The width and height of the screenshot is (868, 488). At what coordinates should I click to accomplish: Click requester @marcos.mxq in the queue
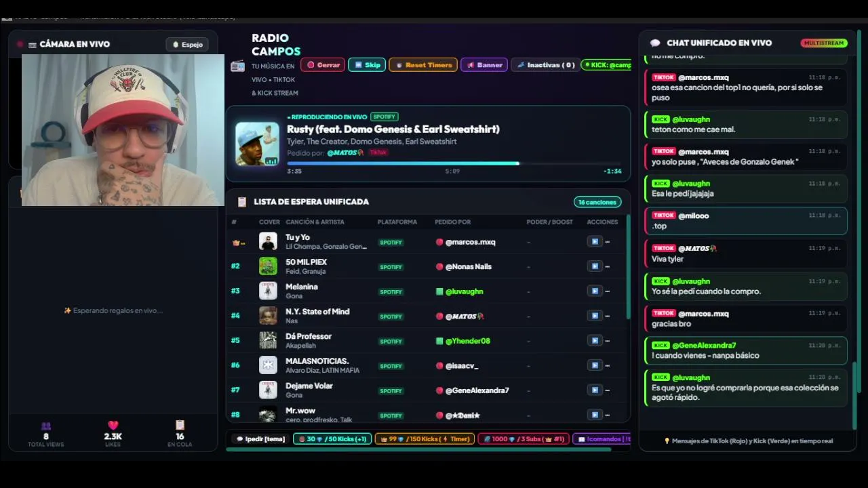(x=471, y=242)
